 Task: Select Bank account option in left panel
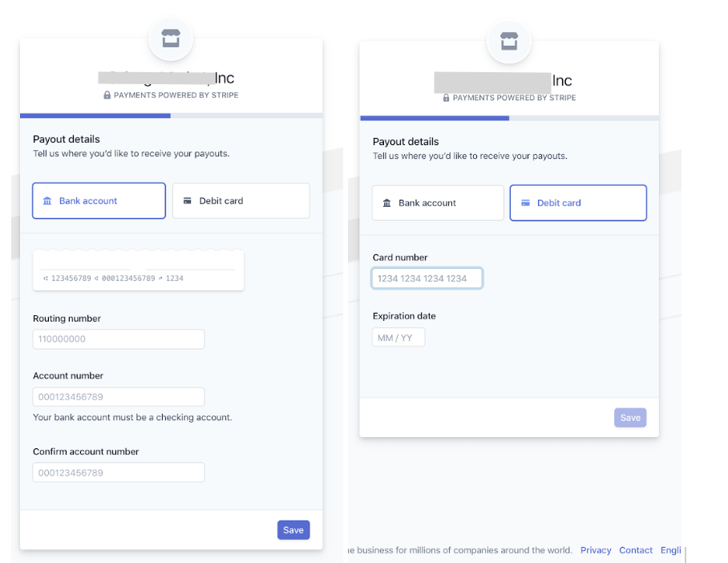point(99,200)
